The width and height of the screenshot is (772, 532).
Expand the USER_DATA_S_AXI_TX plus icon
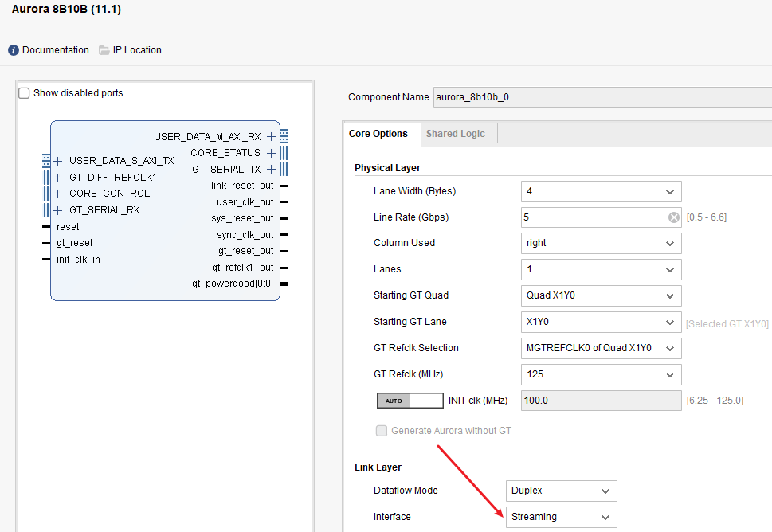tap(58, 161)
